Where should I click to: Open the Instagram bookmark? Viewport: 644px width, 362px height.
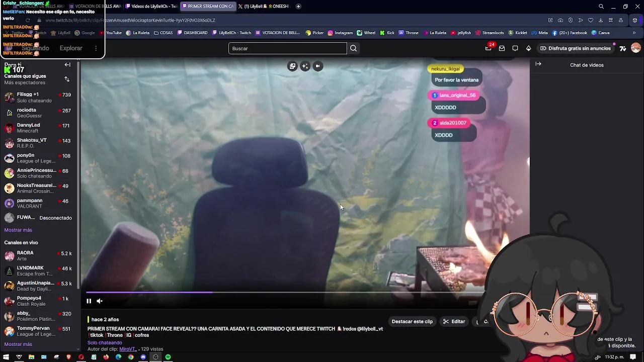pos(340,33)
